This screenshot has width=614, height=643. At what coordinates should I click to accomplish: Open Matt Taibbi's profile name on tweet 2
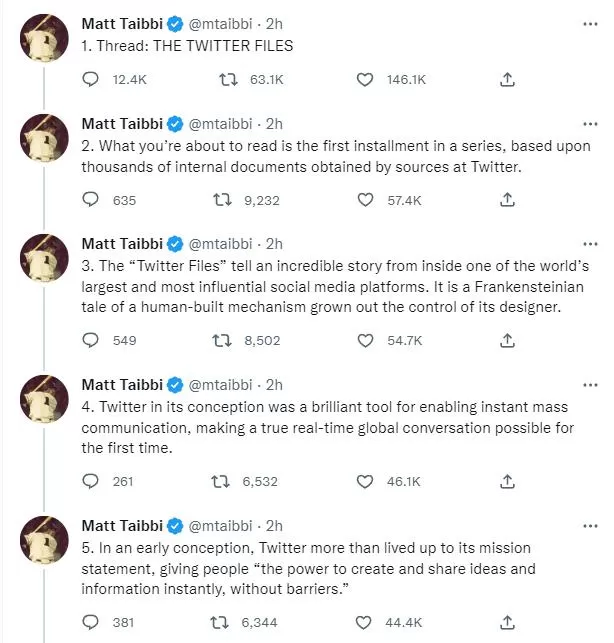coord(122,124)
